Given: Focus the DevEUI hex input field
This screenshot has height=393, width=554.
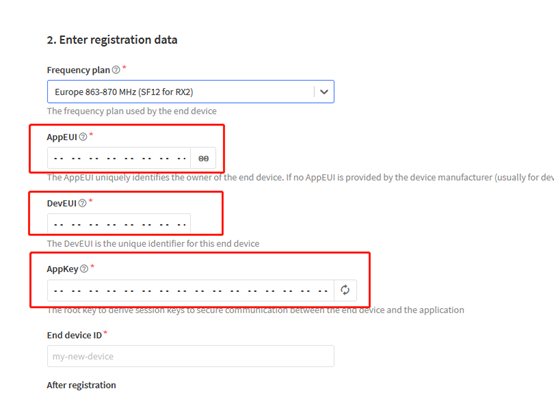Looking at the screenshot, I should (x=119, y=224).
